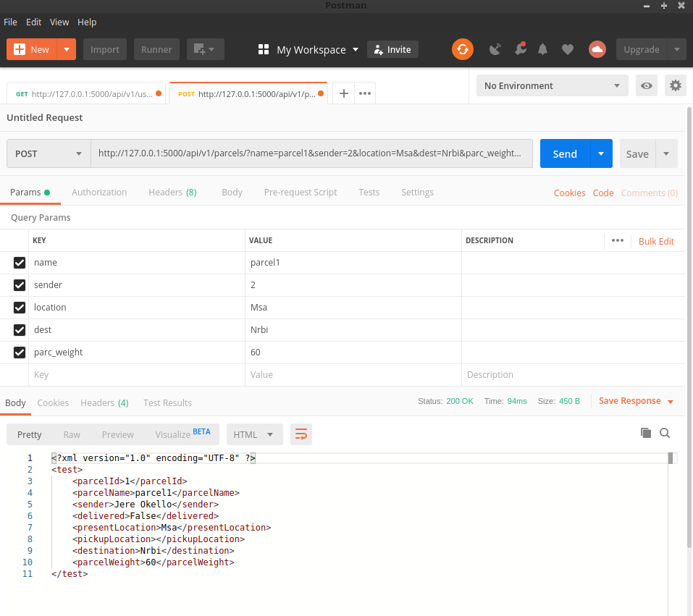Click the Upgrade button
Image resolution: width=693 pixels, height=616 pixels.
[642, 49]
